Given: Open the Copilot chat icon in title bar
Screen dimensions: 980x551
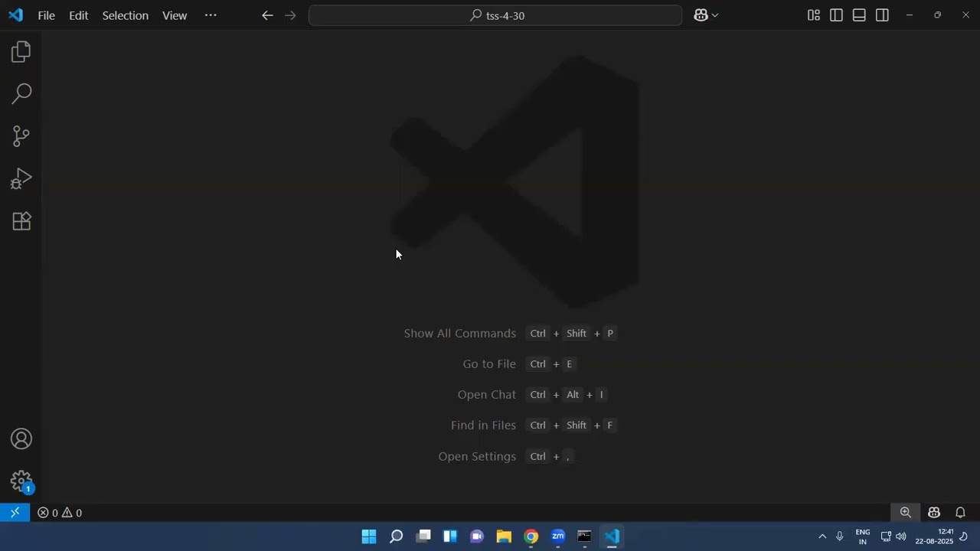Looking at the screenshot, I should click(x=701, y=15).
